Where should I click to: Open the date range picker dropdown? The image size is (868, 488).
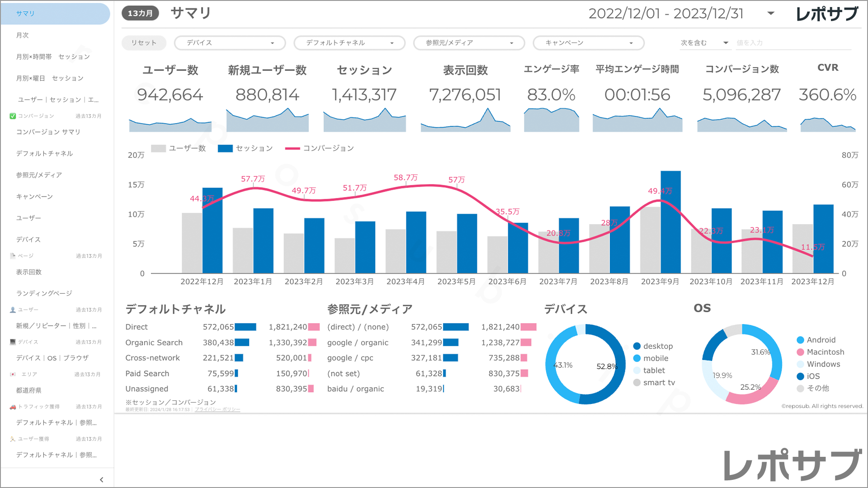(x=771, y=14)
